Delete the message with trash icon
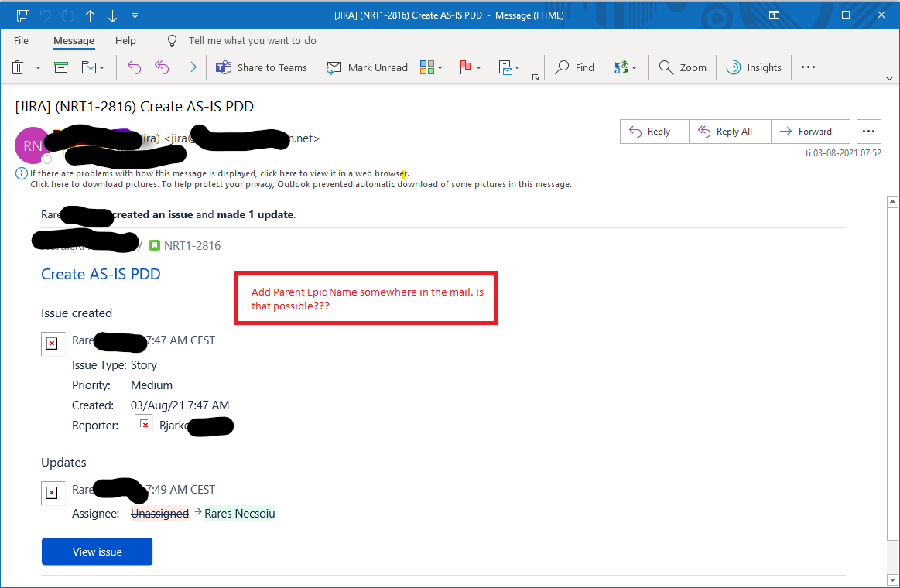 [18, 67]
